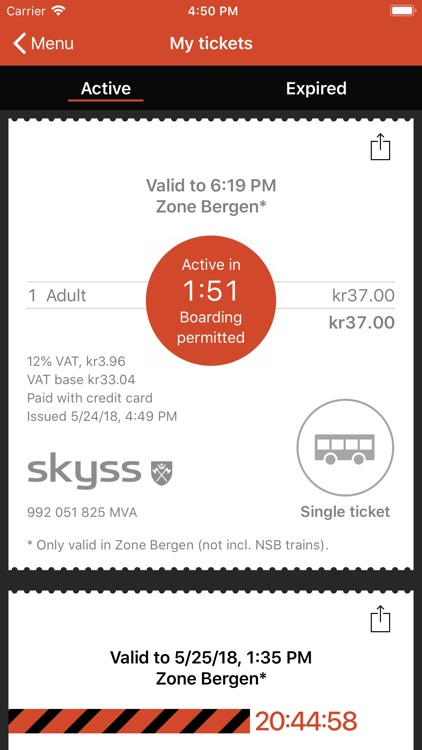Tap the Zone Bergen validity footnote
The image size is (422, 750).
click(178, 545)
